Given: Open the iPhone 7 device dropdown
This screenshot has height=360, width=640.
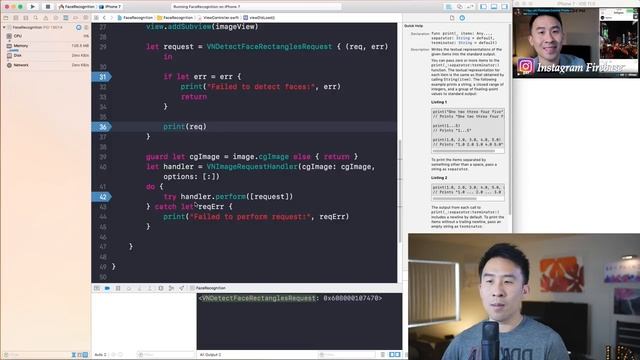Looking at the screenshot, I should coord(110,7).
